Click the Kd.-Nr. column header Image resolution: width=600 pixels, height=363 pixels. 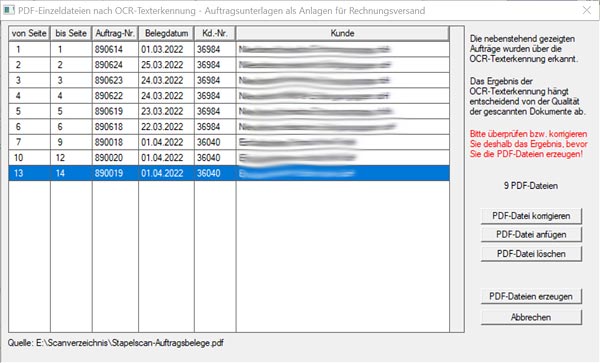coord(215,34)
